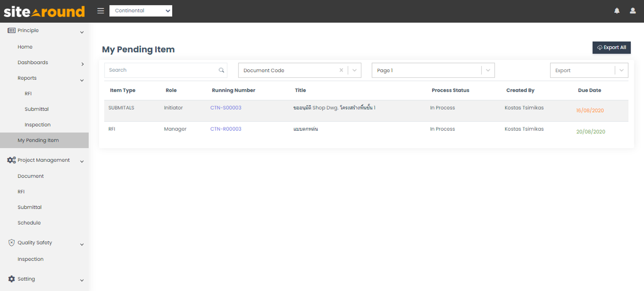Toggle the hamburger menu icon

click(101, 11)
